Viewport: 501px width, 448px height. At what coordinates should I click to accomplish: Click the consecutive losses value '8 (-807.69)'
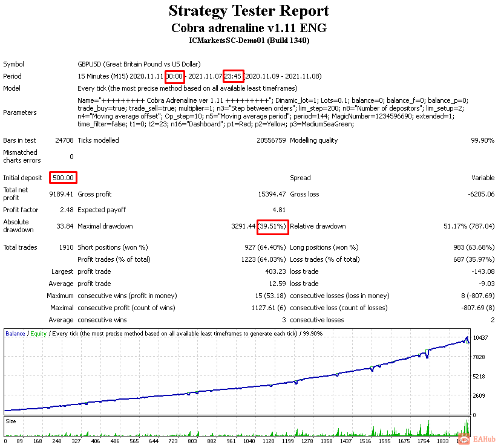[477, 296]
